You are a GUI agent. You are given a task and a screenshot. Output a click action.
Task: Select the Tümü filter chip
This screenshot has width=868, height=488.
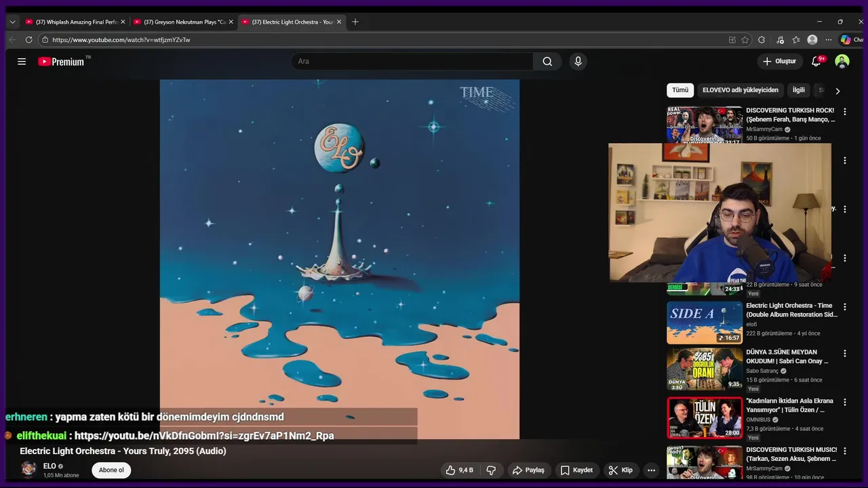680,90
